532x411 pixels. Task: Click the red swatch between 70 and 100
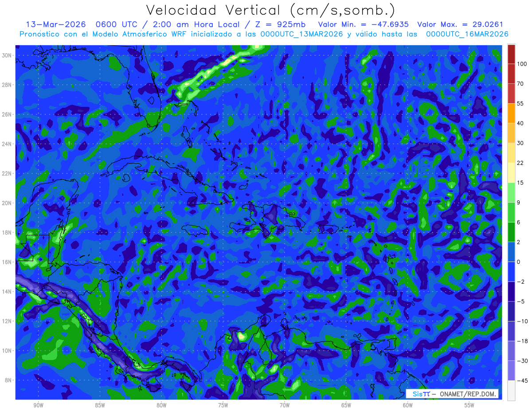pos(511,74)
